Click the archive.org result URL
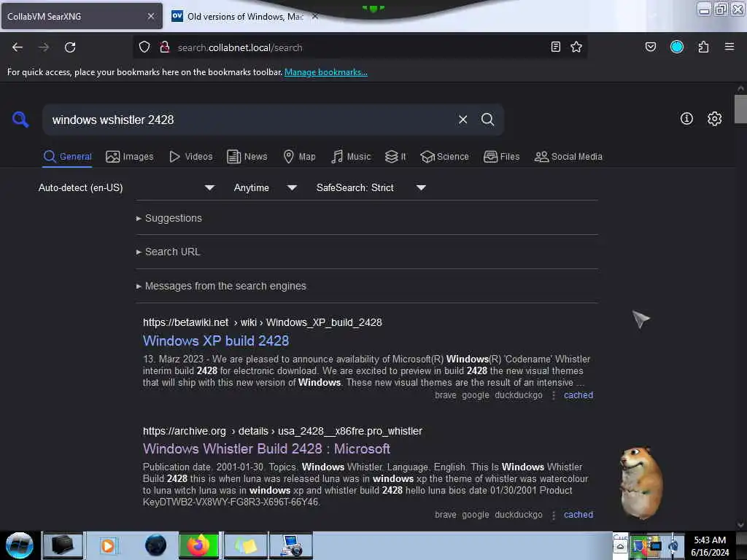This screenshot has width=747, height=560. click(282, 431)
